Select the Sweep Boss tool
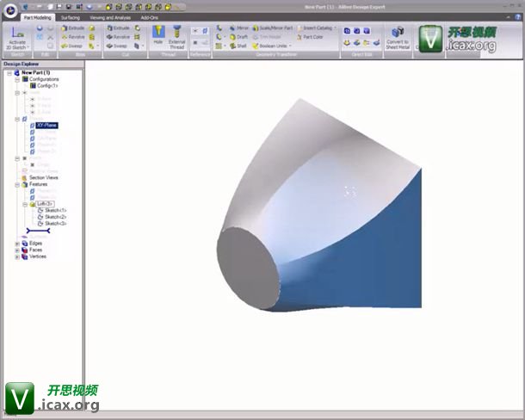Viewport: 525px width, 420px height. tap(71, 46)
